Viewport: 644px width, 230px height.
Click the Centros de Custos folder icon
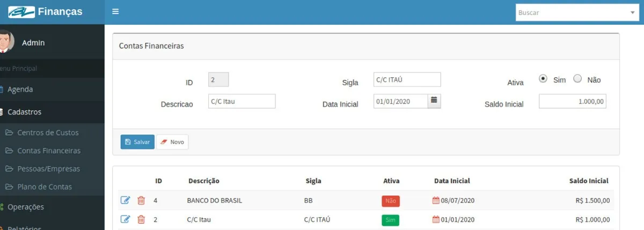tap(9, 133)
